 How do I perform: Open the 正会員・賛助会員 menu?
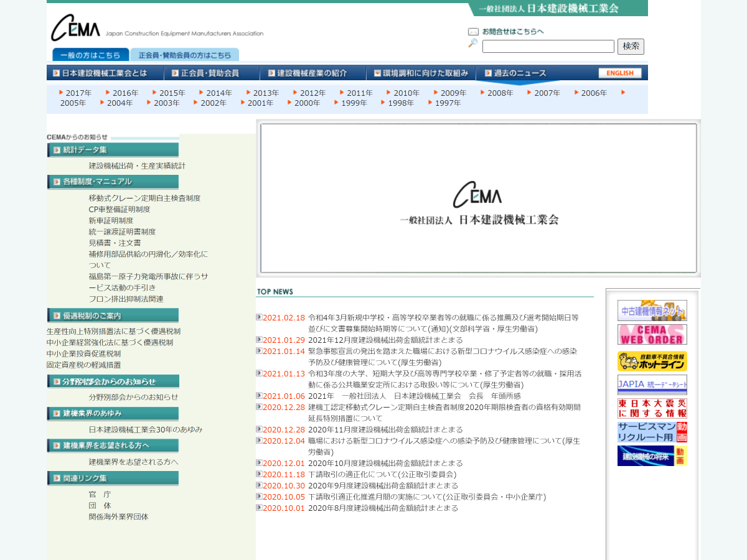[212, 73]
